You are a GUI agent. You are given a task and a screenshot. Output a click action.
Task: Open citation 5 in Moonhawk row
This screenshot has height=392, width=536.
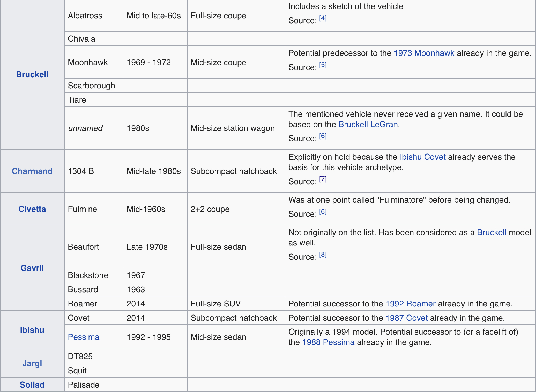click(323, 65)
